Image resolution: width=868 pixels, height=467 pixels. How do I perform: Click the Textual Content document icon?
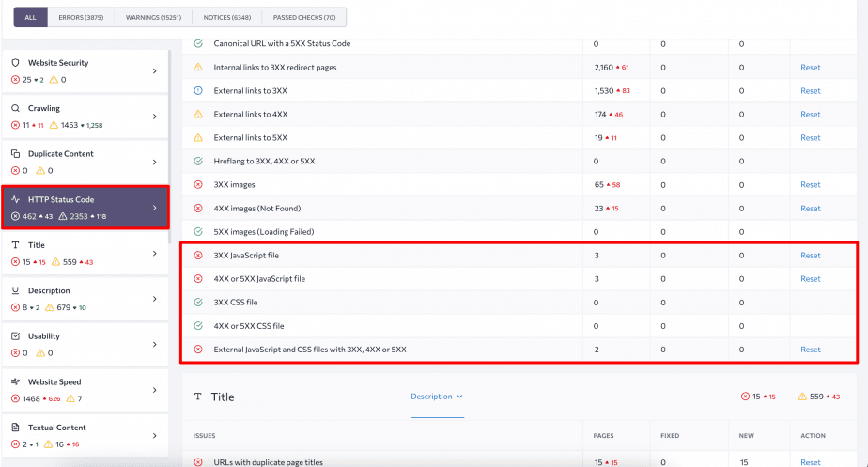[x=15, y=428]
